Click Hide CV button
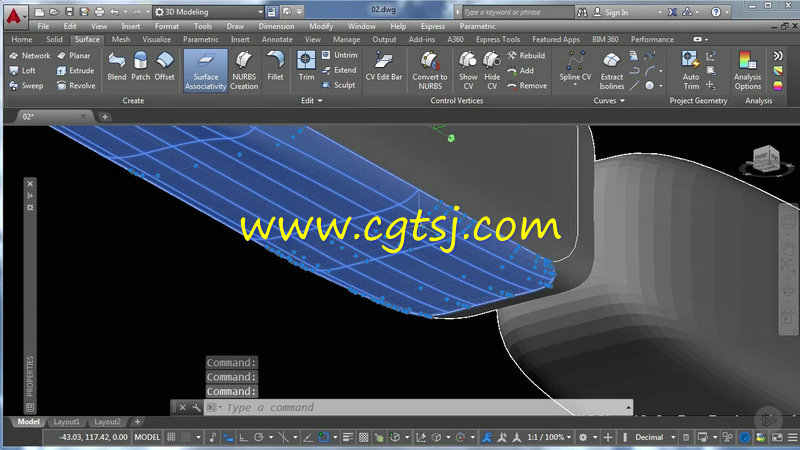 pyautogui.click(x=492, y=71)
